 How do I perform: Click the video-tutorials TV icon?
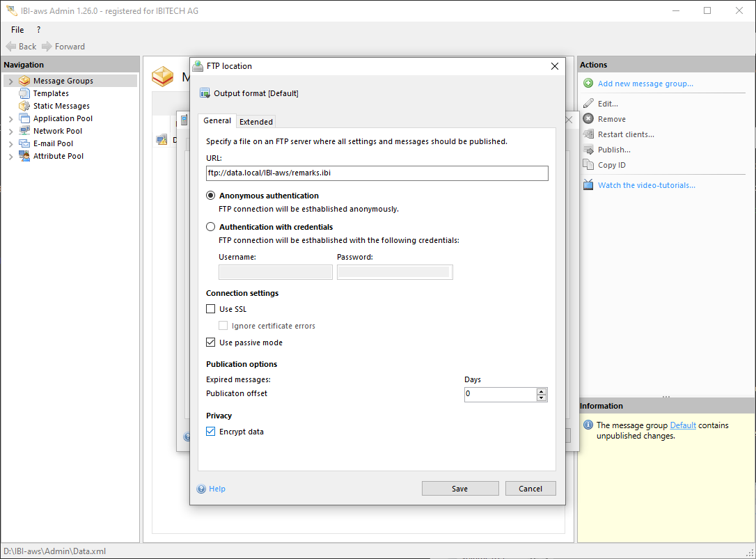tap(588, 185)
